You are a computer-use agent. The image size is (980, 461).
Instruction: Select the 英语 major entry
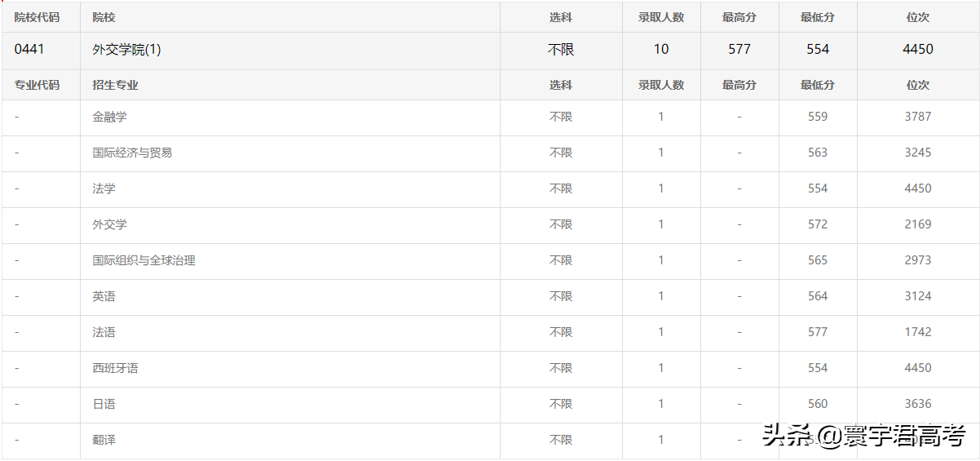click(104, 296)
